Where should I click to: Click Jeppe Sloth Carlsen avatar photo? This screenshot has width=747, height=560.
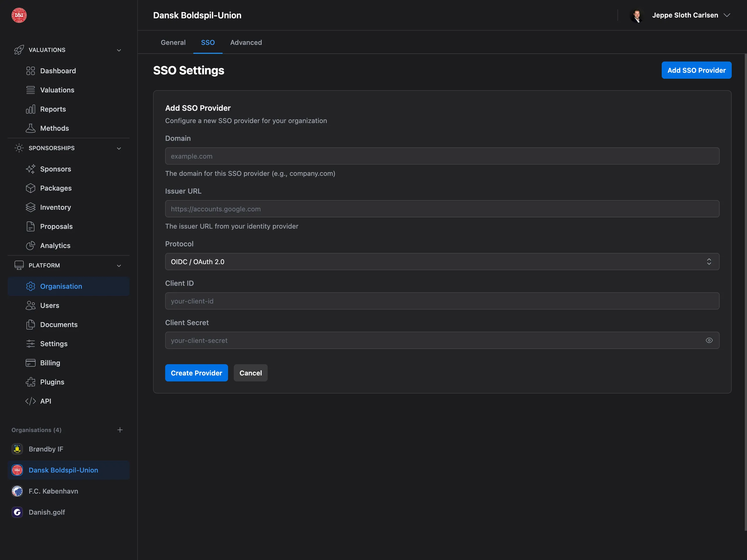tap(637, 15)
